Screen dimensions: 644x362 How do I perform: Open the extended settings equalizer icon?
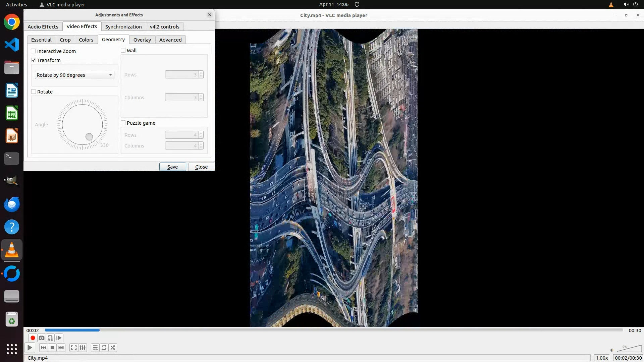tap(83, 348)
